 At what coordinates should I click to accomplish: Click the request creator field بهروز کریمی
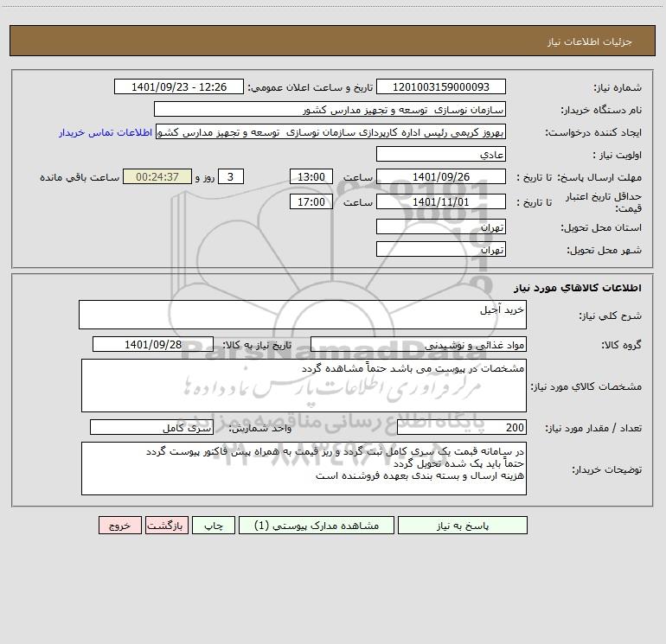[331, 131]
